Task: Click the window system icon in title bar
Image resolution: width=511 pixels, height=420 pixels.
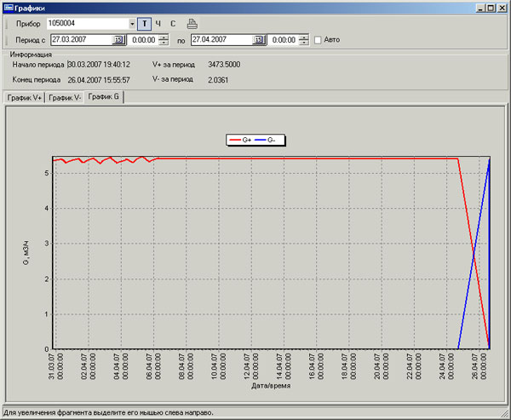Action: click(8, 7)
